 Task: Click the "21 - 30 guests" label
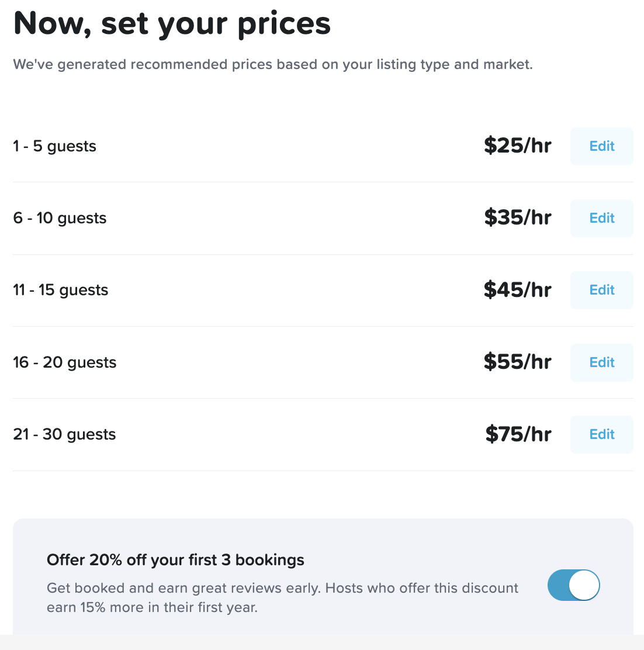(64, 435)
